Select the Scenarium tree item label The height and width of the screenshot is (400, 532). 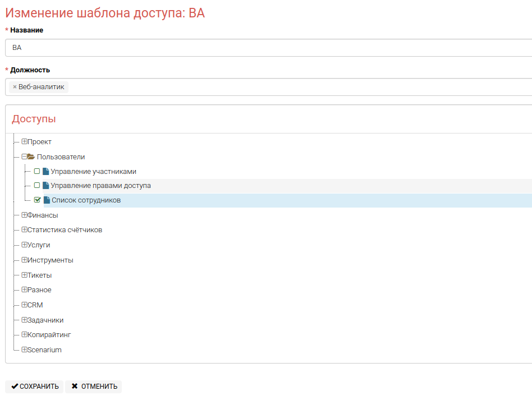click(44, 350)
